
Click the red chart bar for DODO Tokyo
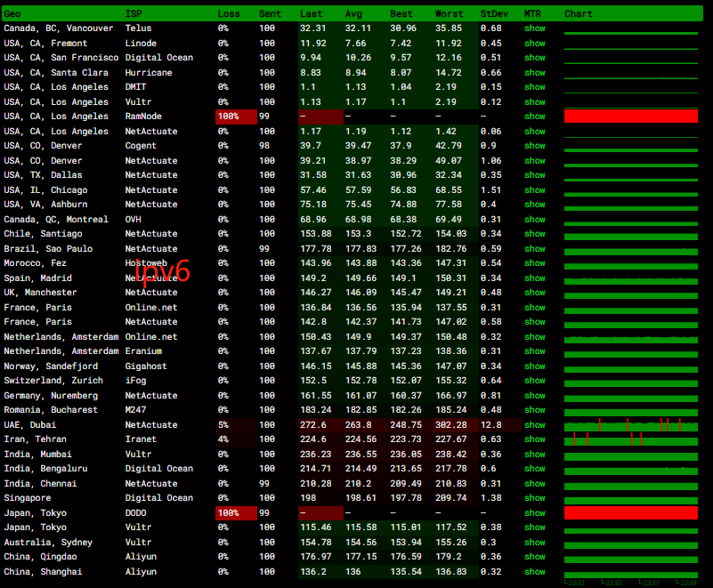coord(631,512)
